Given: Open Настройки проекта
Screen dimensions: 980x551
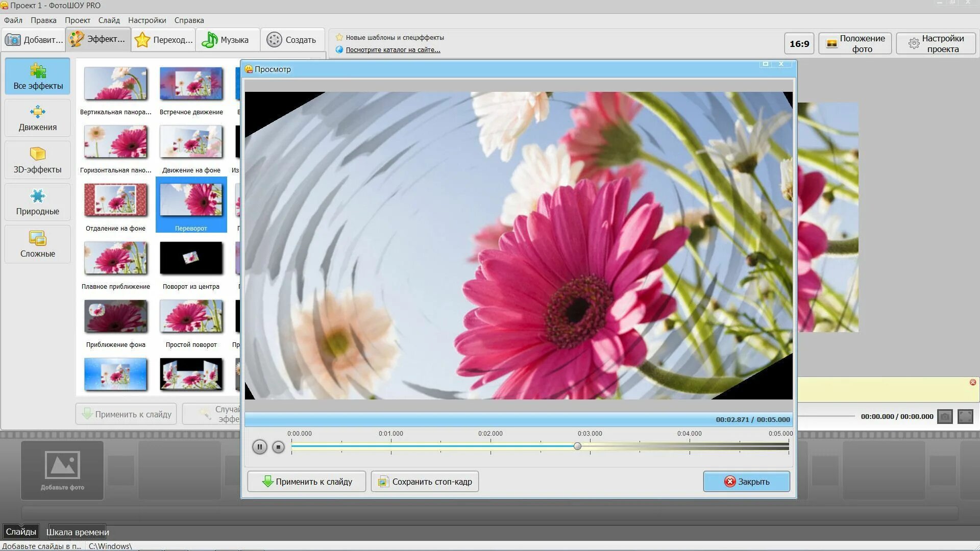Looking at the screenshot, I should tap(936, 43).
